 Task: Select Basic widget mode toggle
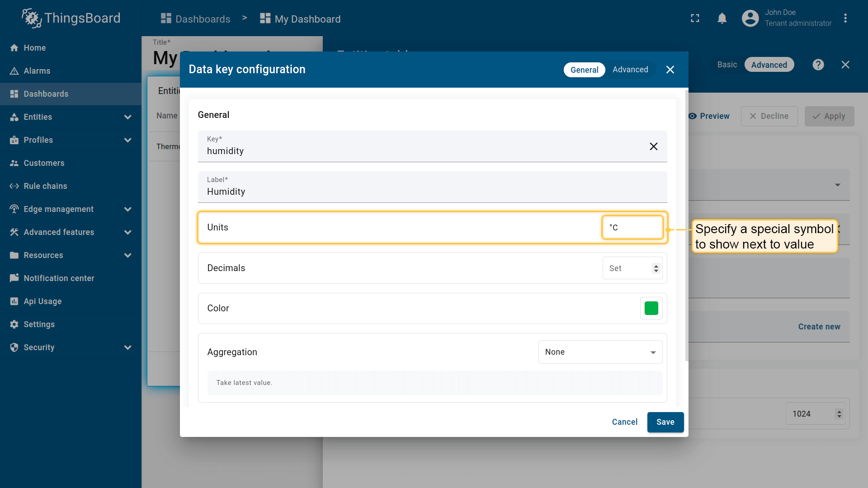coord(727,65)
